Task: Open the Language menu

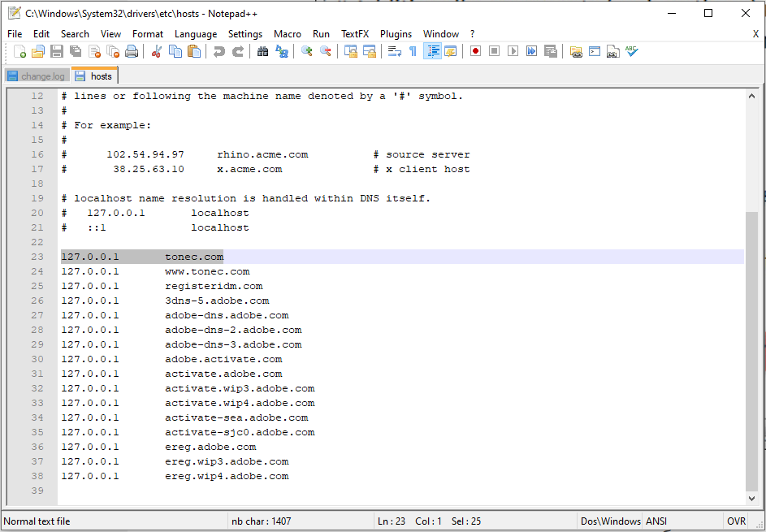Action: [x=196, y=34]
